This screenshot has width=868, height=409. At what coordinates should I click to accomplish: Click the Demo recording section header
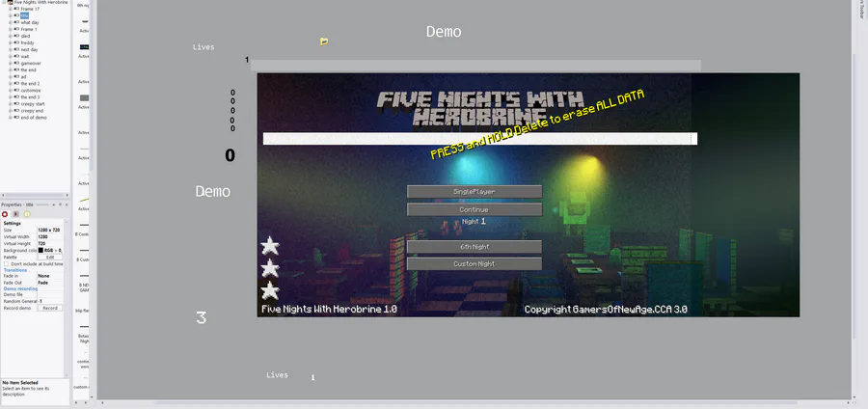20,288
